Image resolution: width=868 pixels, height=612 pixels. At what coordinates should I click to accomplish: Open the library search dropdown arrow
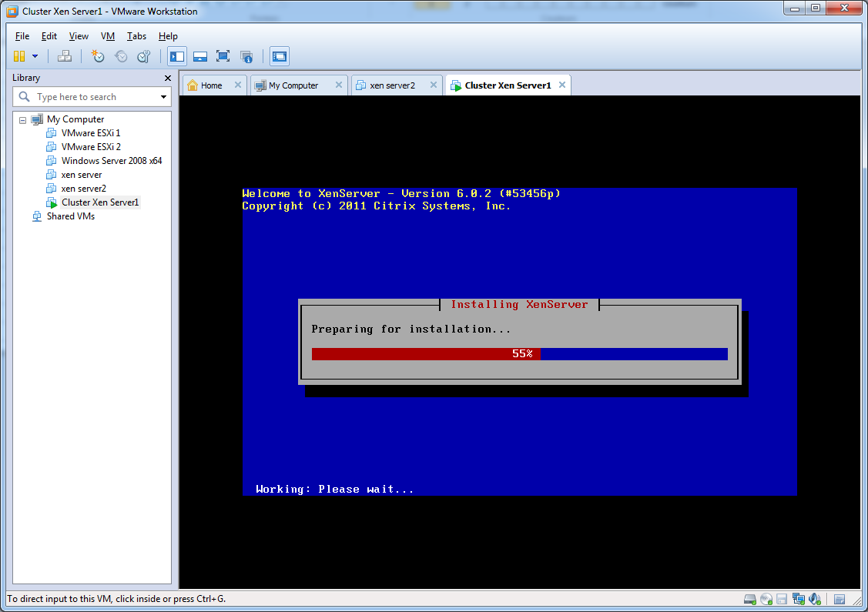point(163,97)
